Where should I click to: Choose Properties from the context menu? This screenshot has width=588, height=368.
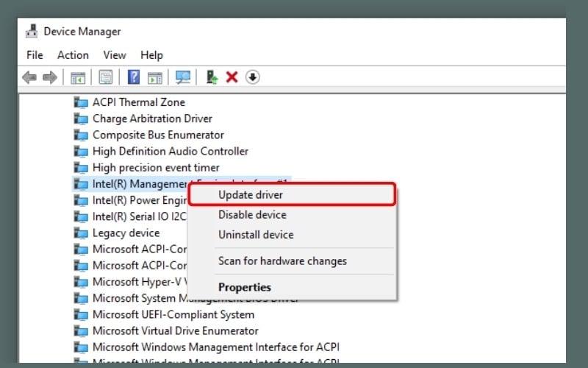pos(292,287)
